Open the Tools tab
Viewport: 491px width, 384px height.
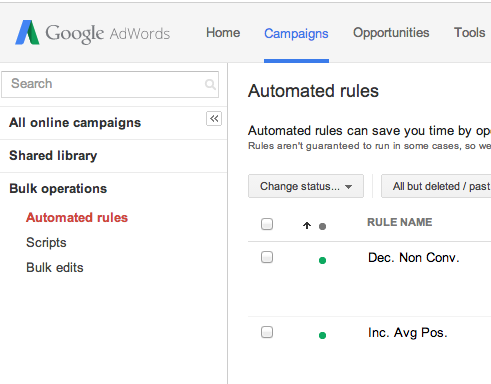[469, 33]
